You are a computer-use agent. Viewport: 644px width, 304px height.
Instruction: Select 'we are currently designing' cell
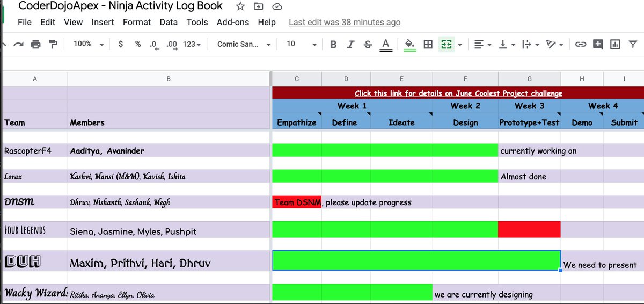pos(465,292)
